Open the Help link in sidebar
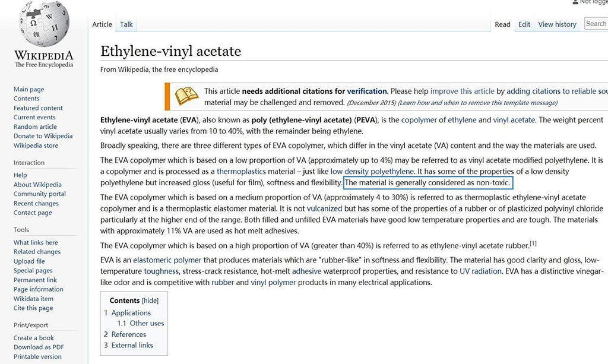This screenshot has width=608, height=364. [20, 175]
